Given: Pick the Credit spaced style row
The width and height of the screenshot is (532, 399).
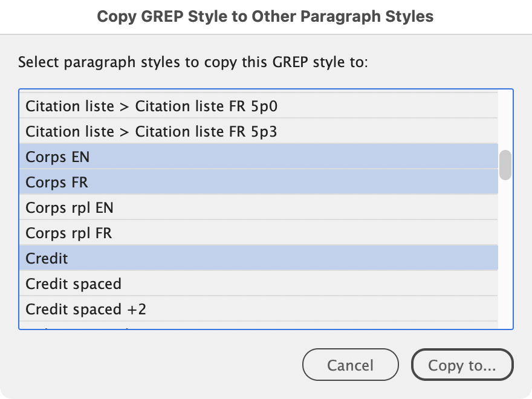Looking at the screenshot, I should pyautogui.click(x=73, y=284).
